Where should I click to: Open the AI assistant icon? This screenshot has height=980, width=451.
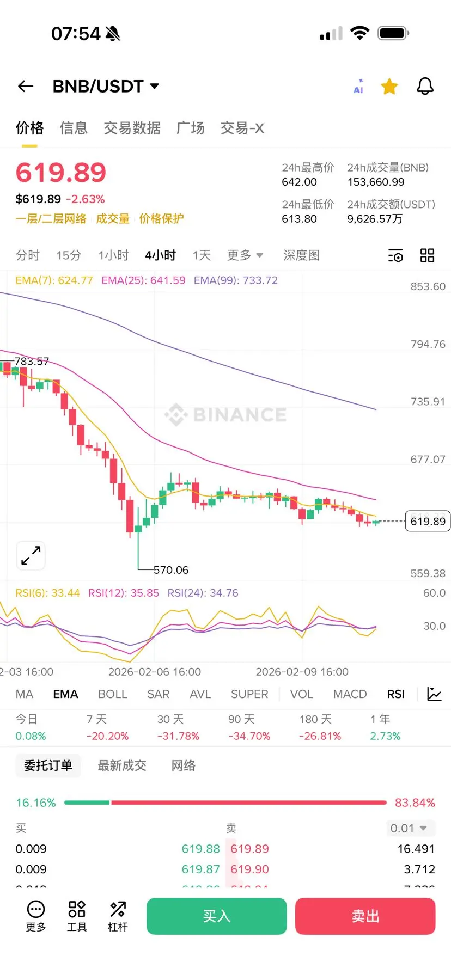(358, 87)
